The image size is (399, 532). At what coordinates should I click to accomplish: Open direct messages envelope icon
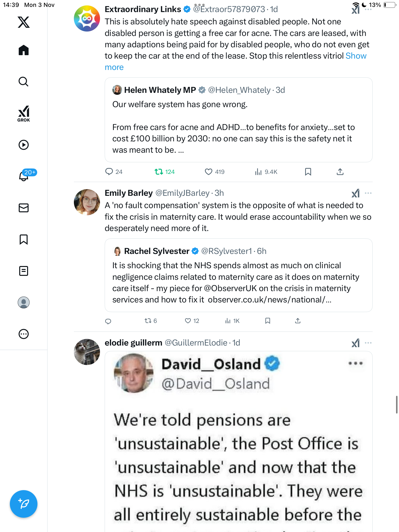coord(24,208)
